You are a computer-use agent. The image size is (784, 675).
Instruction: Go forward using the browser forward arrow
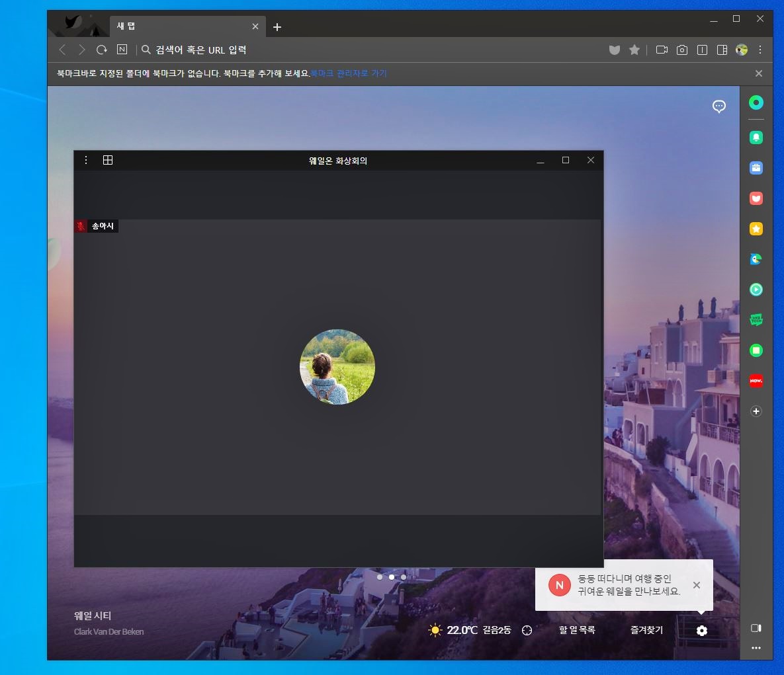(x=81, y=50)
